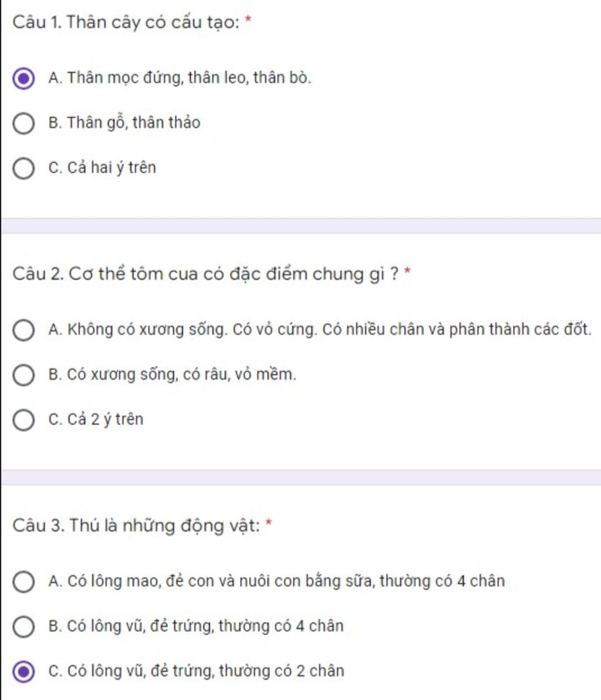Click answer text 'A. Thân mọc đứng, thân leo, thân bò'
Image resolution: width=601 pixels, height=700 pixels.
[x=180, y=78]
